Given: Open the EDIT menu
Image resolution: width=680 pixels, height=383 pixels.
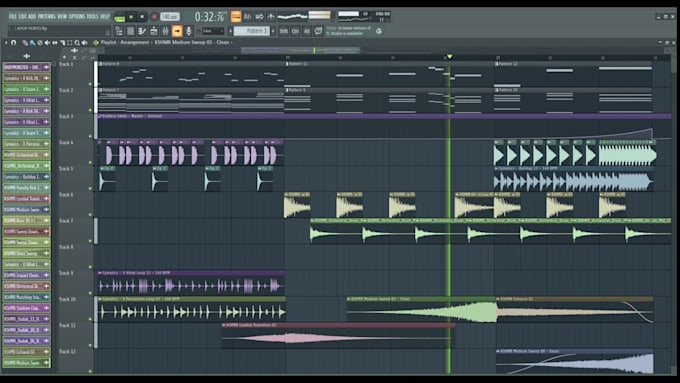Looking at the screenshot, I should coord(23,16).
